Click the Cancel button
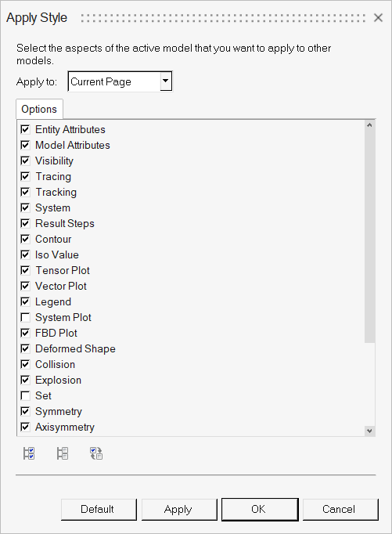392x534 pixels. (x=340, y=510)
